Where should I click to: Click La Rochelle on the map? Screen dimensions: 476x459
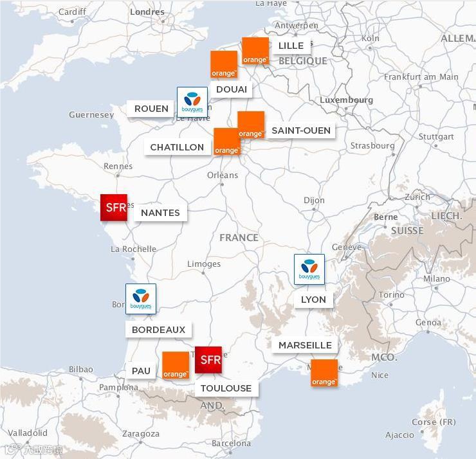pos(133,249)
